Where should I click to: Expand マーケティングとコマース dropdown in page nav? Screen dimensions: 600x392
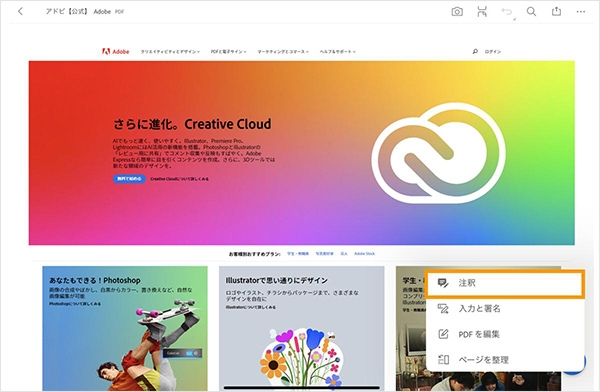[283, 52]
